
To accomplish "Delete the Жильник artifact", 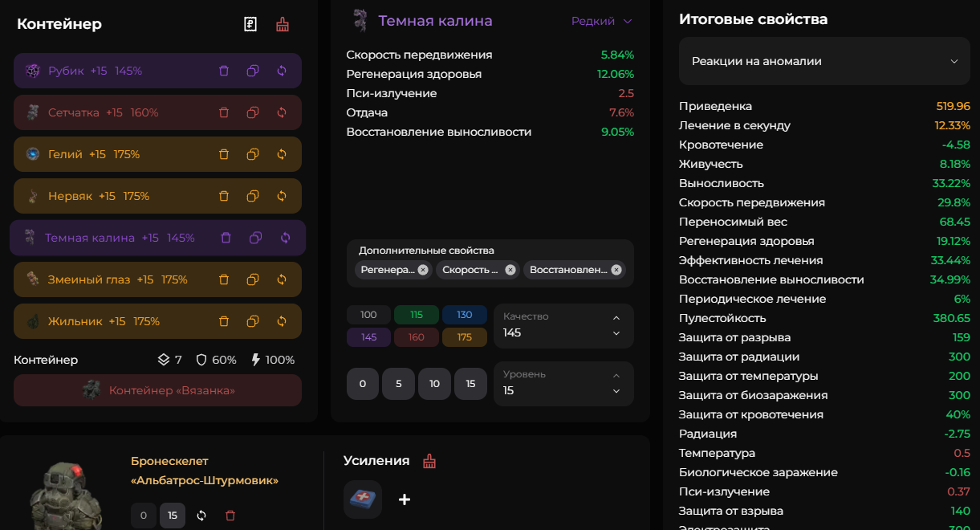I will tap(224, 321).
